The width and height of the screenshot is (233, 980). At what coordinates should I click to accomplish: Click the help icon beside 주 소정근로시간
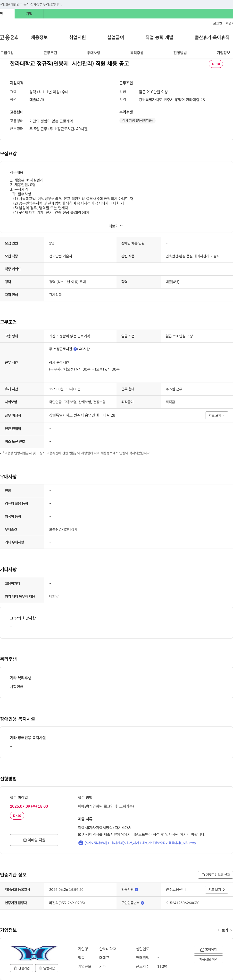pos(75,349)
